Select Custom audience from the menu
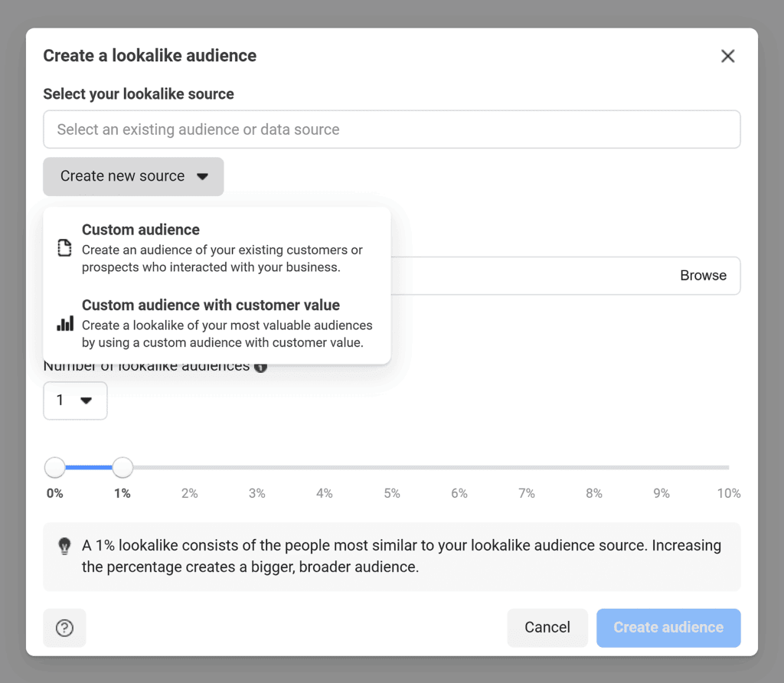This screenshot has height=683, width=784. (x=141, y=230)
